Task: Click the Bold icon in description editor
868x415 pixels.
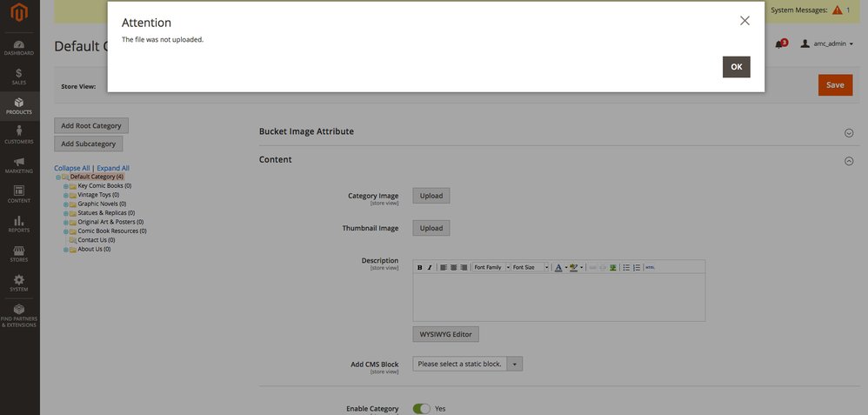Action: pos(420,268)
